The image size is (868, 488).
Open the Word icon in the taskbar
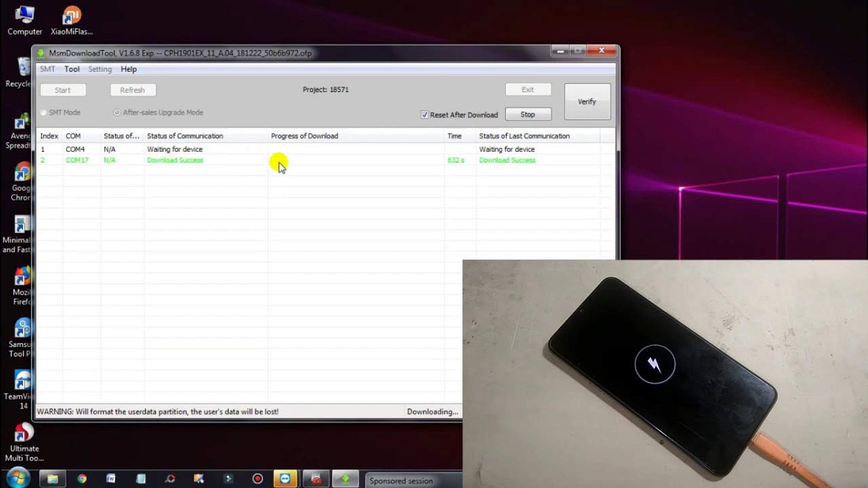tap(111, 479)
